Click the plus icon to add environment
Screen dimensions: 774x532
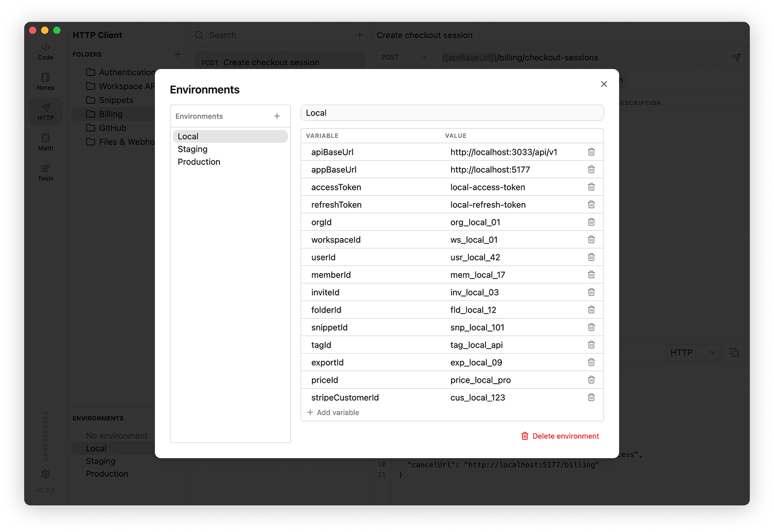[277, 116]
